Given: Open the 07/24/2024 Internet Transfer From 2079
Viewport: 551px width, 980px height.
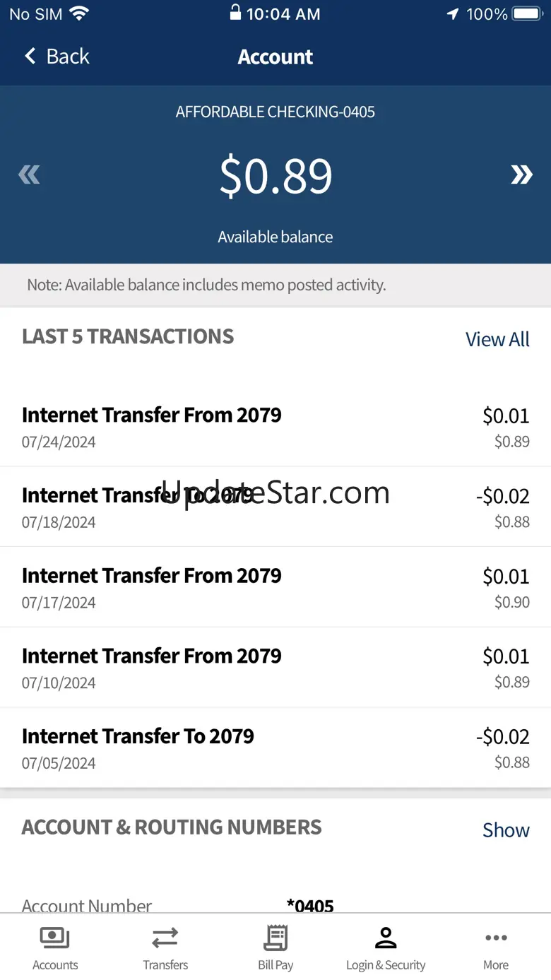Looking at the screenshot, I should coord(275,427).
